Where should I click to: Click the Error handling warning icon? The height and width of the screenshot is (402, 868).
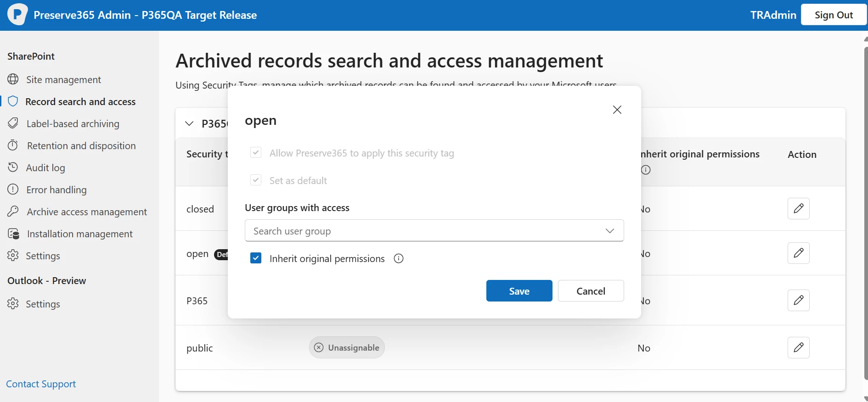pos(13,190)
